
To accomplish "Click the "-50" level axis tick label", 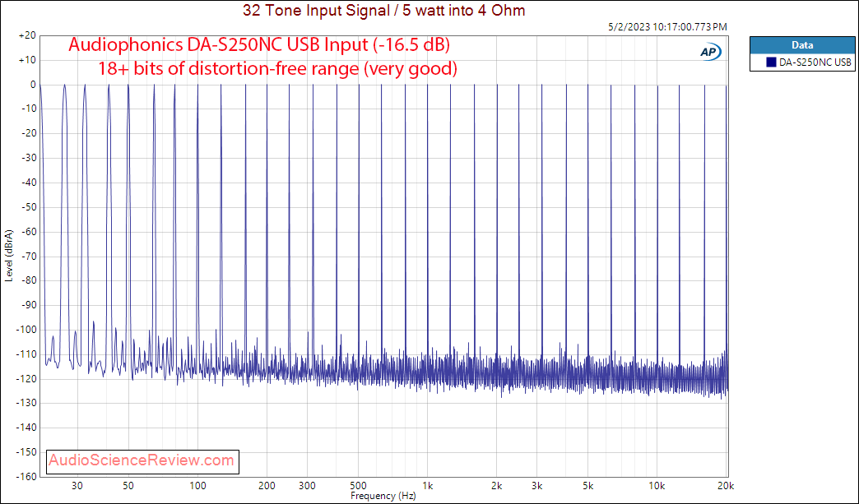I will click(28, 207).
